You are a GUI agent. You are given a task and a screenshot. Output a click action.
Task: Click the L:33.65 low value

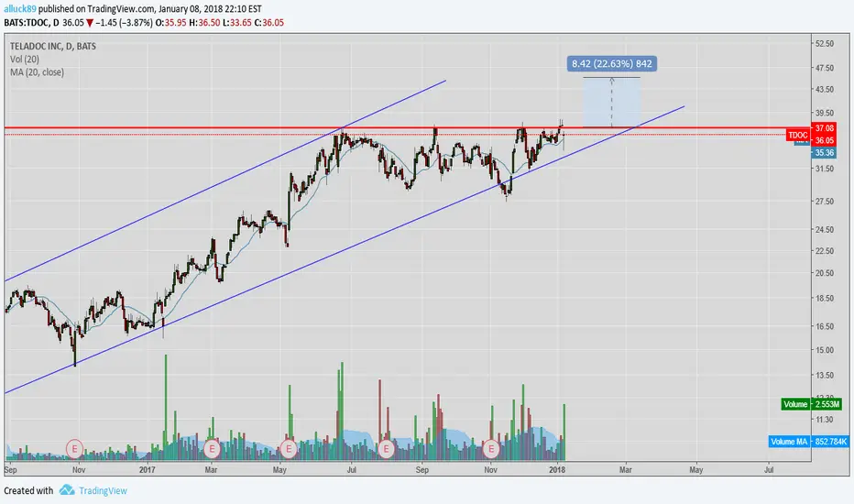(x=237, y=23)
